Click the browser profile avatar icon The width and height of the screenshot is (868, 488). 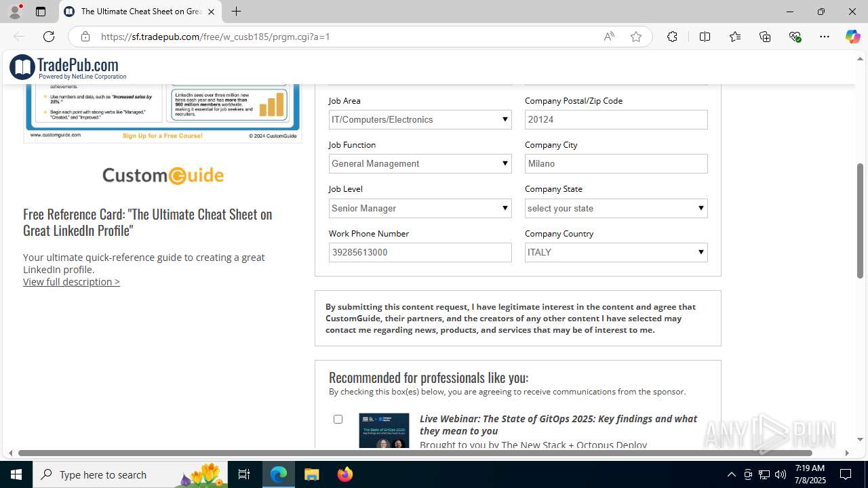[15, 12]
